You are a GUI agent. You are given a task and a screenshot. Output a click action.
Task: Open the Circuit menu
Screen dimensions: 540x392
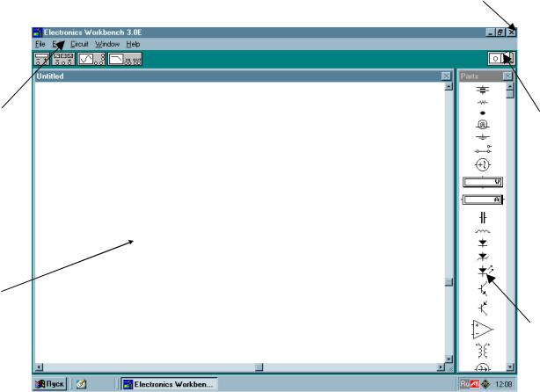click(79, 44)
